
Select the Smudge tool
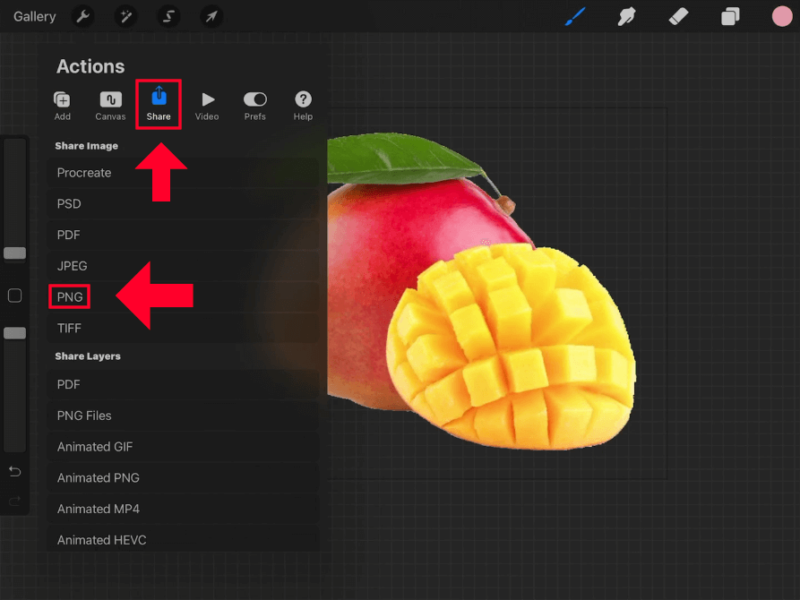click(627, 16)
